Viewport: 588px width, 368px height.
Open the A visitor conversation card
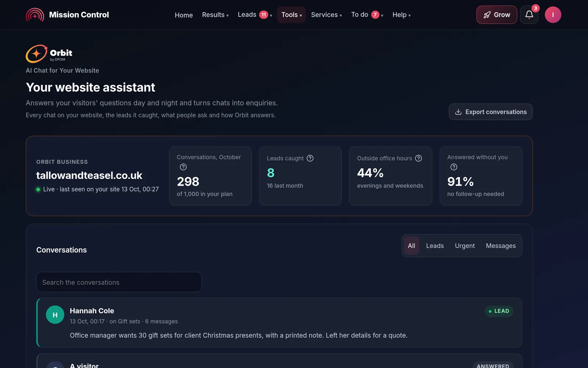(279, 361)
